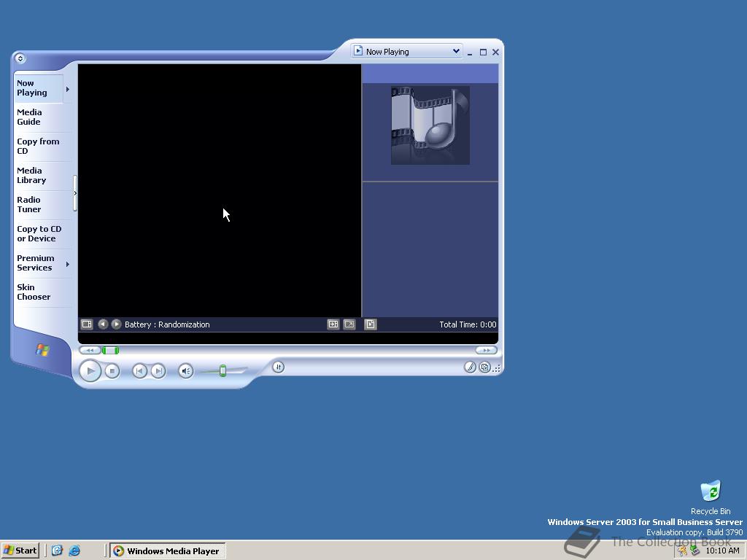
Task: Show or hide the settings pane icon
Action: point(87,324)
